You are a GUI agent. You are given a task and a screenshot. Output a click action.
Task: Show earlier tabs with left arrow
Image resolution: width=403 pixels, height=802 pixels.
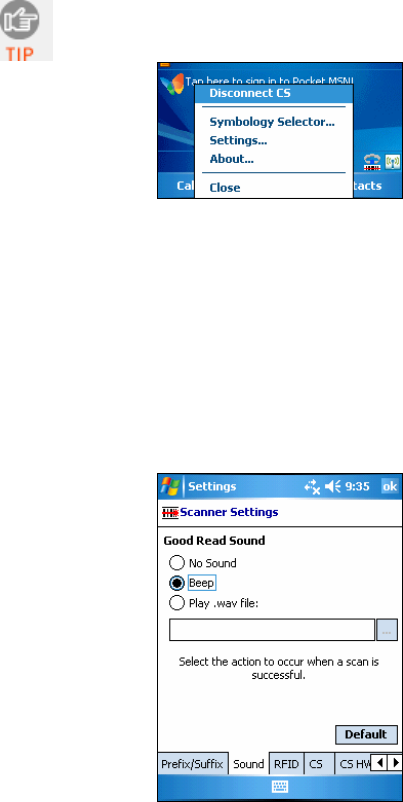click(x=379, y=764)
